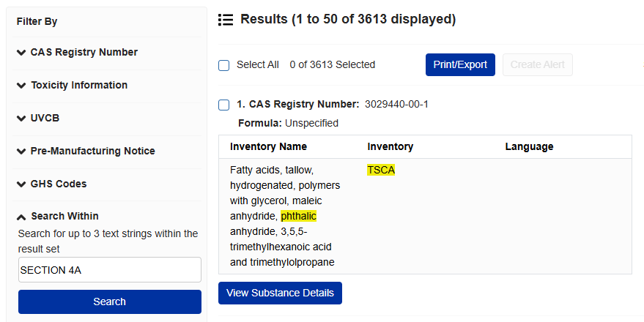Screen dimensions: 644x322
Task: Focus the Search Within text field
Action: (110, 270)
